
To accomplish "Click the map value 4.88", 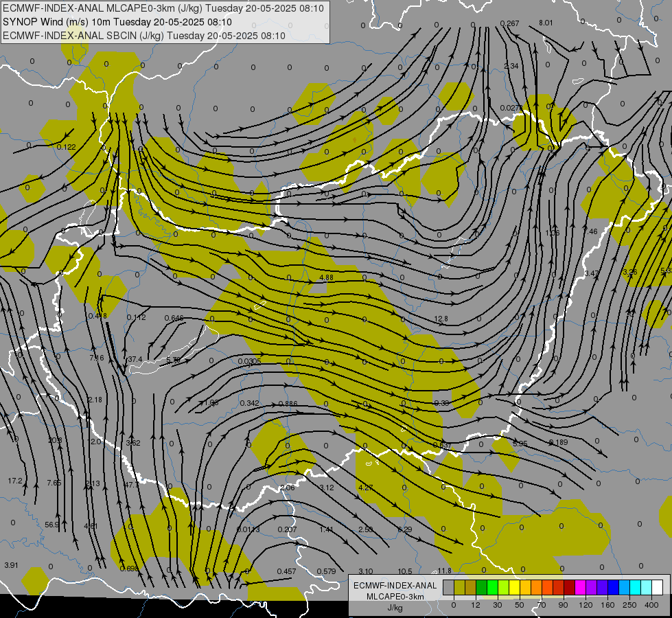I will coord(326,277).
